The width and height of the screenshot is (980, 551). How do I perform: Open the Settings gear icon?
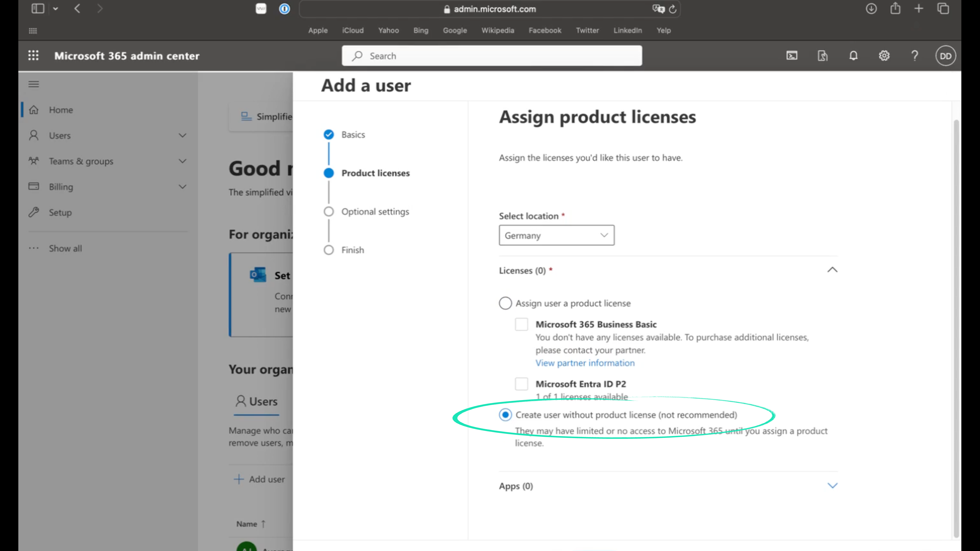(884, 55)
